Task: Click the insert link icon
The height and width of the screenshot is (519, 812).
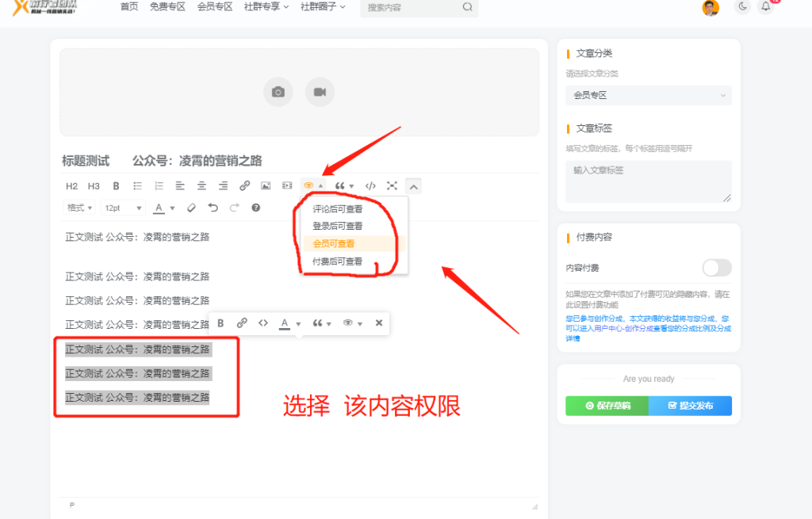Action: (243, 185)
